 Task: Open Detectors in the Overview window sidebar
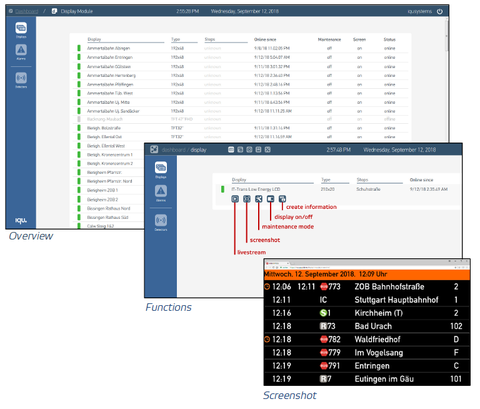pos(21,80)
